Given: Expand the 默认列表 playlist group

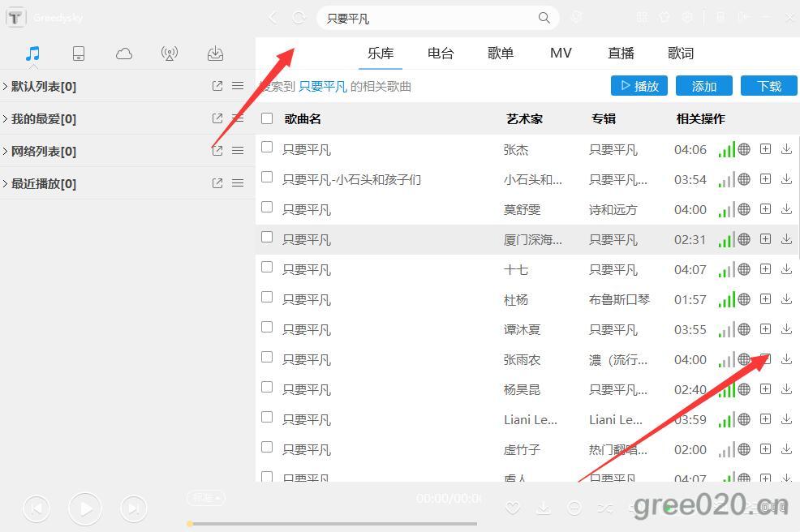Looking at the screenshot, I should (x=44, y=86).
